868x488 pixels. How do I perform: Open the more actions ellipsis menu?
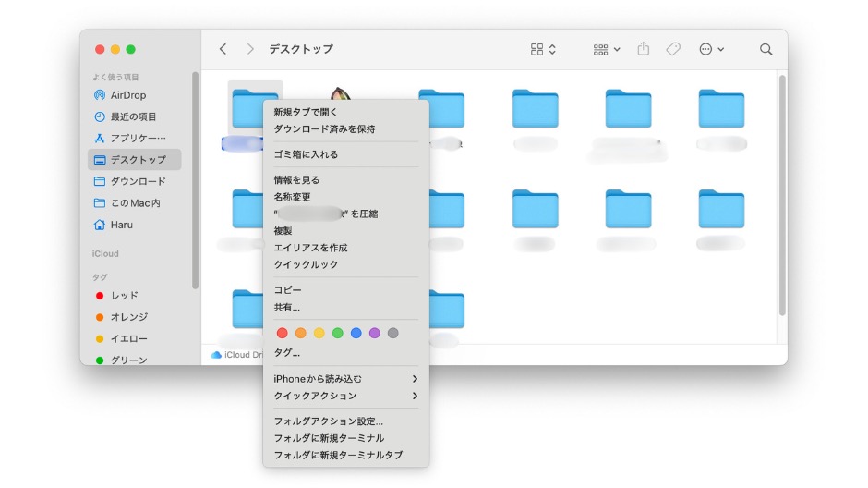(711, 49)
